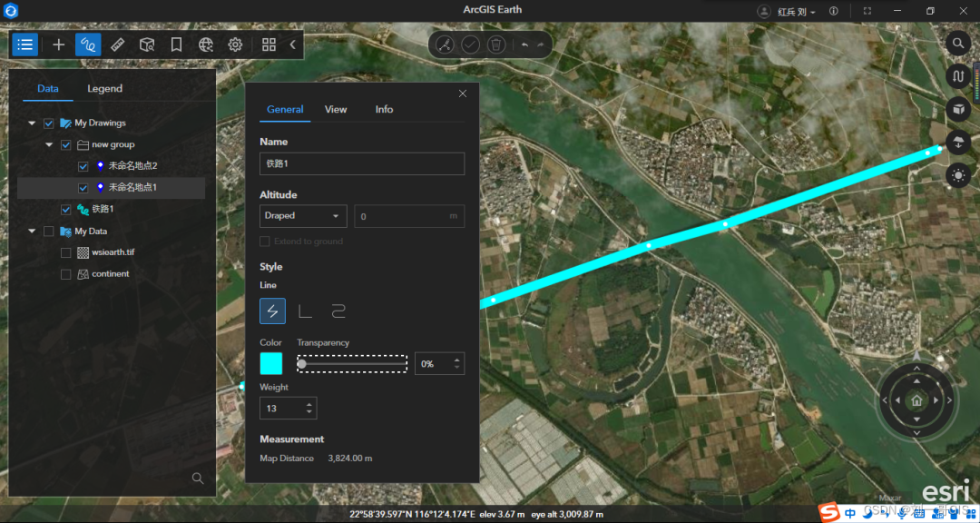Collapse the My Drawings tree node
Image resolution: width=980 pixels, height=523 pixels.
pos(32,123)
